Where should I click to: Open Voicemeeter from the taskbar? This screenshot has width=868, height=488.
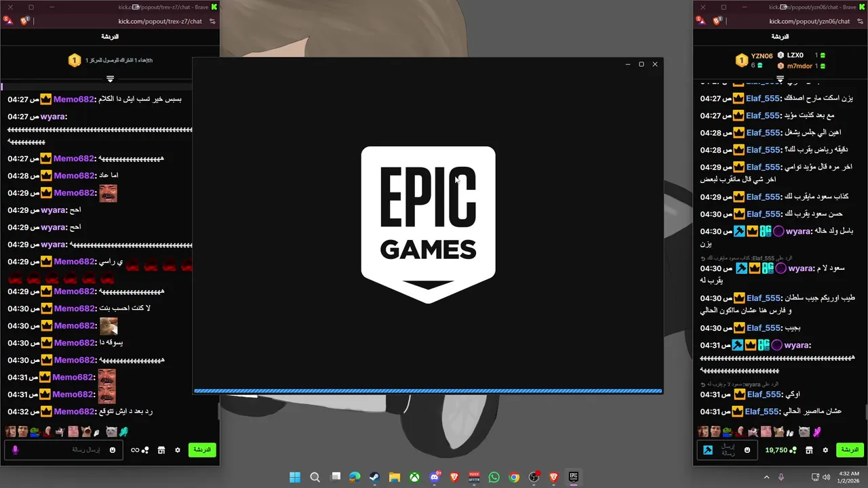pyautogui.click(x=474, y=477)
